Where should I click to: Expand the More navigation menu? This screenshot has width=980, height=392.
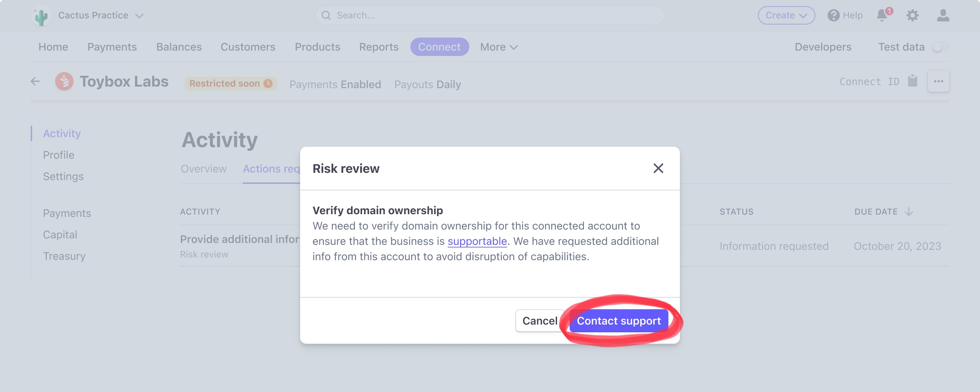[x=499, y=47]
